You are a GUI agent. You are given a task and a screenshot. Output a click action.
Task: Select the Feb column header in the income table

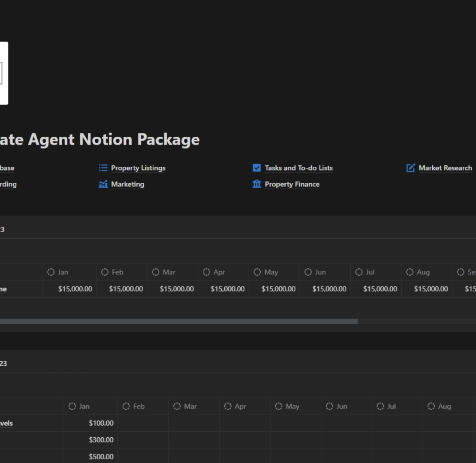(122, 272)
